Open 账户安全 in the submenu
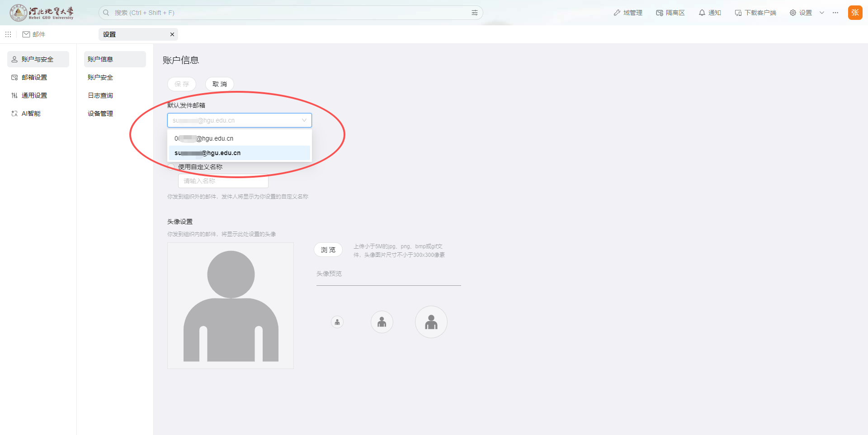Viewport: 868px width, 435px height. tap(100, 77)
